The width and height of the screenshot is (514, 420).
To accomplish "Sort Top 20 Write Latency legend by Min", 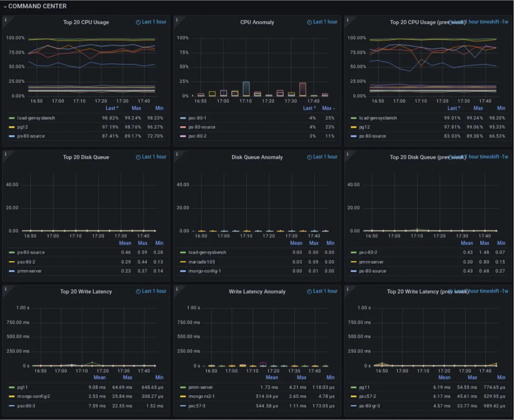I will pos(159,377).
